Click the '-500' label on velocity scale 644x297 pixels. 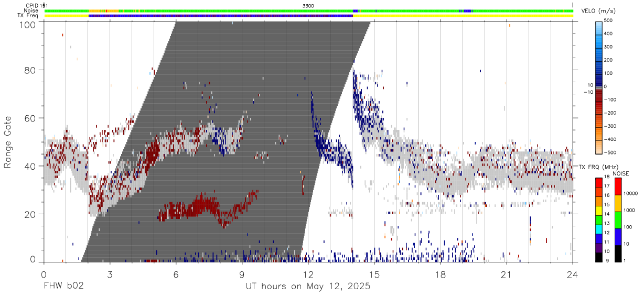pos(610,152)
